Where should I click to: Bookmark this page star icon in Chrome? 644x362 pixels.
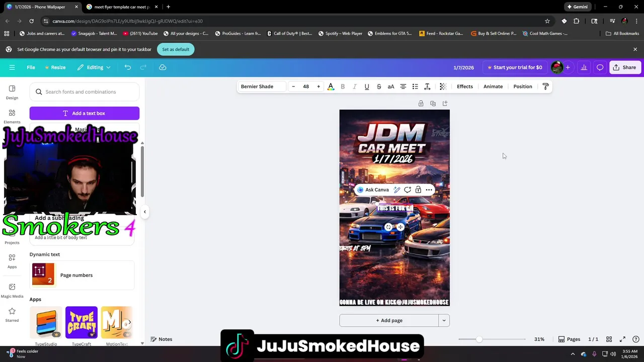tap(547, 21)
